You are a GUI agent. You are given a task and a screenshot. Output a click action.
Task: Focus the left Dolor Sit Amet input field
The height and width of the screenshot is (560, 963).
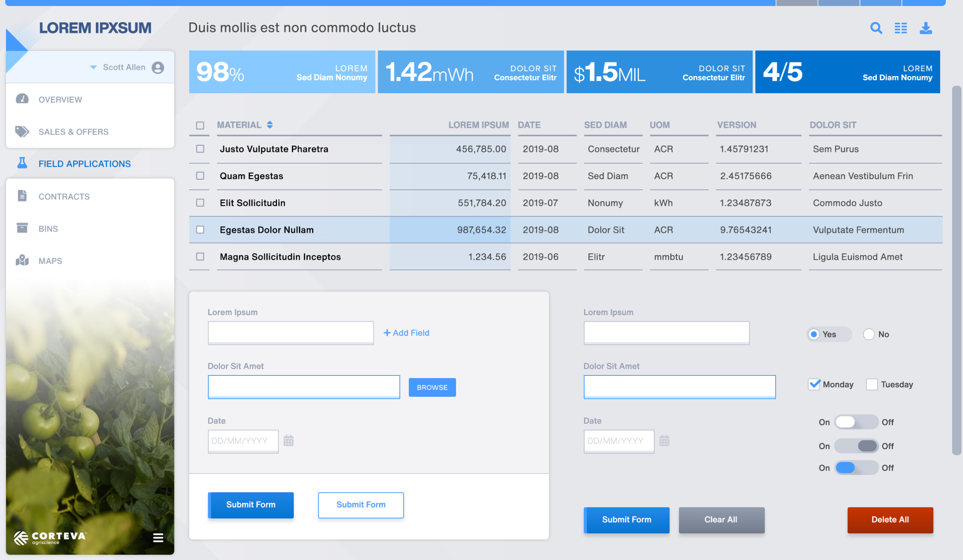coord(304,387)
